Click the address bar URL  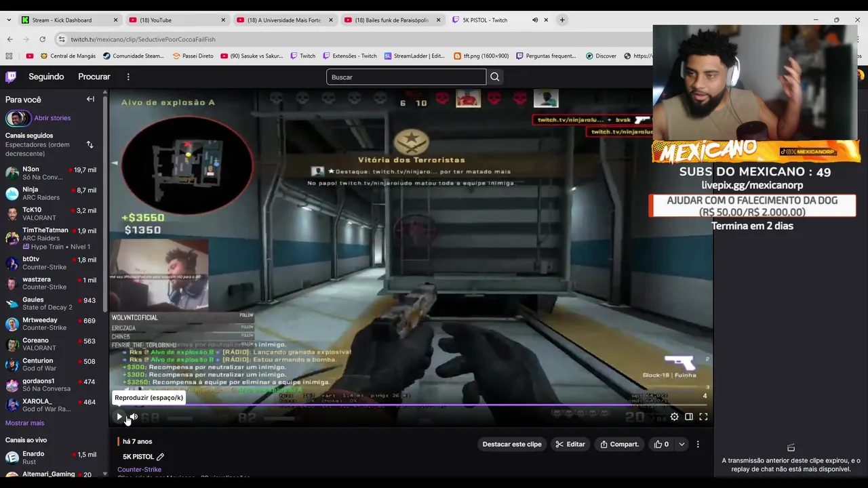point(143,39)
